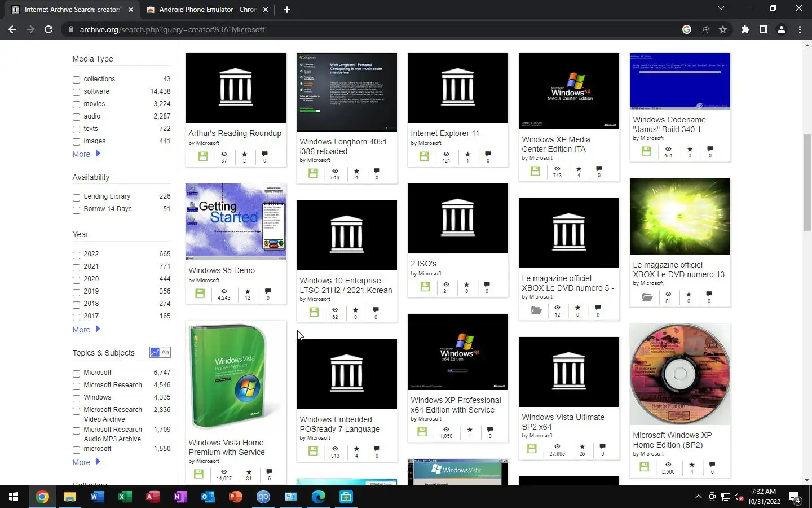Check the audio media type checkbox

(76, 117)
